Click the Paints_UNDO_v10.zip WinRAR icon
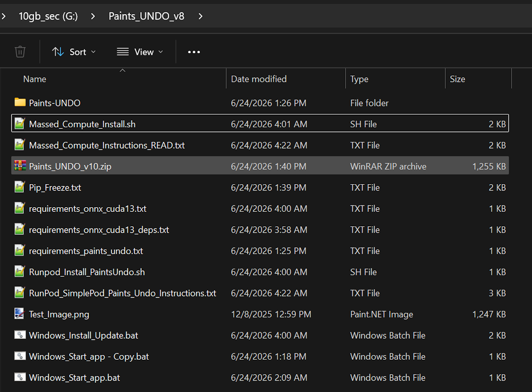The width and height of the screenshot is (532, 392). [x=20, y=166]
